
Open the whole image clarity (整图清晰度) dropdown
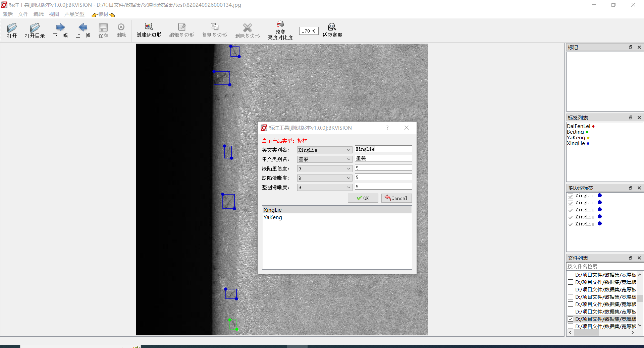pos(348,188)
